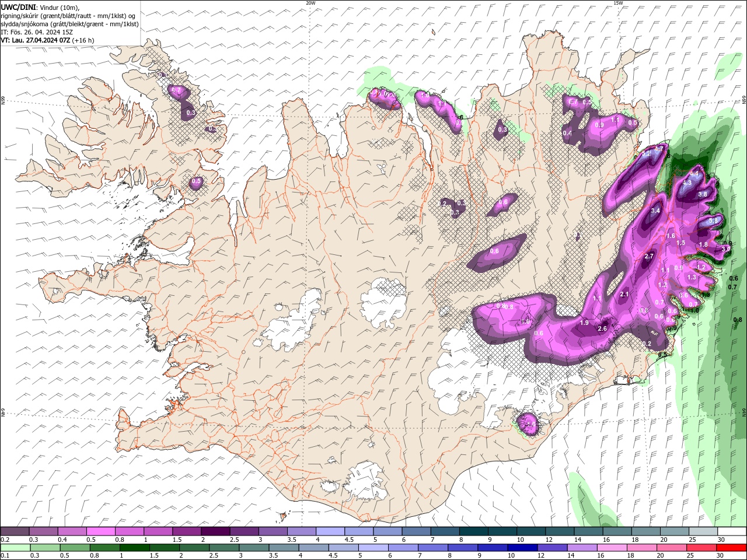Click the '1.5' label under the upper legend

(x=177, y=540)
